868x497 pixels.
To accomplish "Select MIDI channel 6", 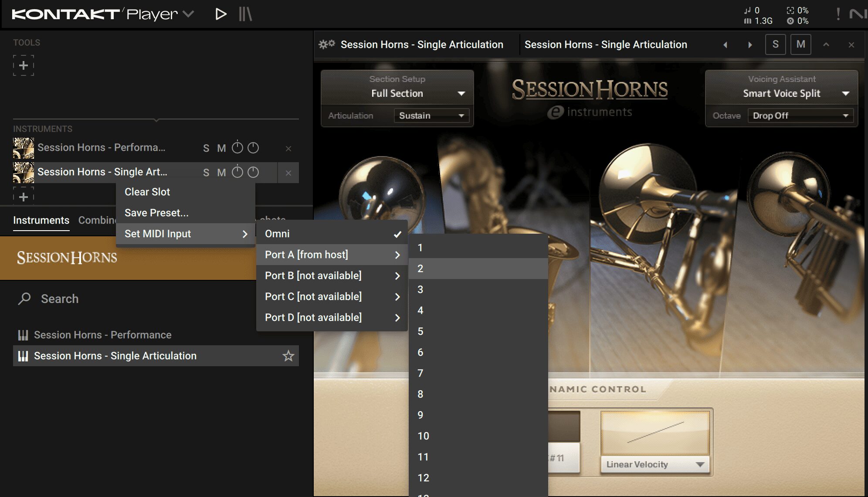I will point(478,352).
